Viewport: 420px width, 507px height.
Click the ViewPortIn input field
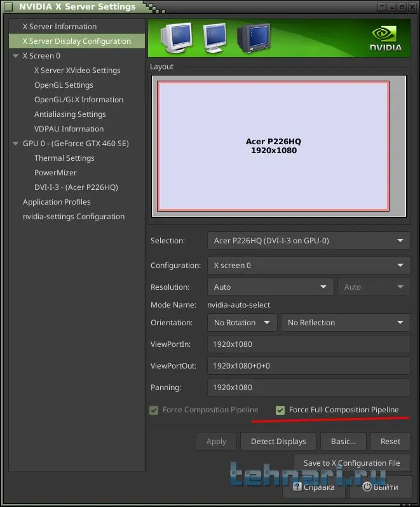[x=309, y=344]
